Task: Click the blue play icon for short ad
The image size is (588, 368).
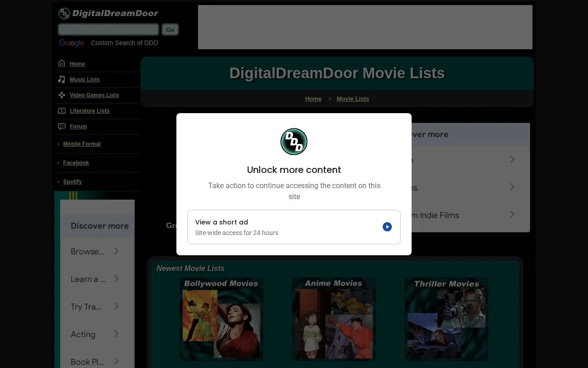Action: point(387,227)
